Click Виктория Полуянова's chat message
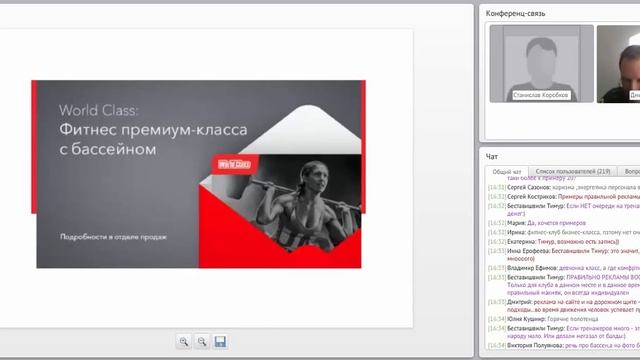Screen dimensions: 640x360 [564, 345]
